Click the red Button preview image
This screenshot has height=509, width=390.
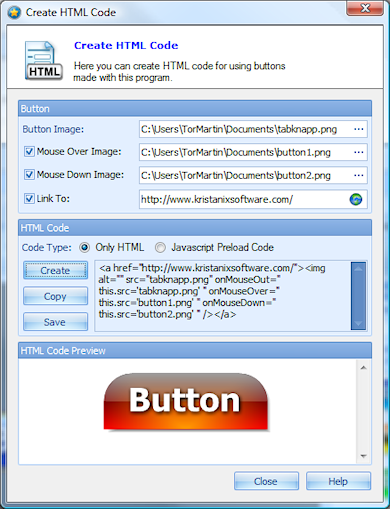point(186,401)
